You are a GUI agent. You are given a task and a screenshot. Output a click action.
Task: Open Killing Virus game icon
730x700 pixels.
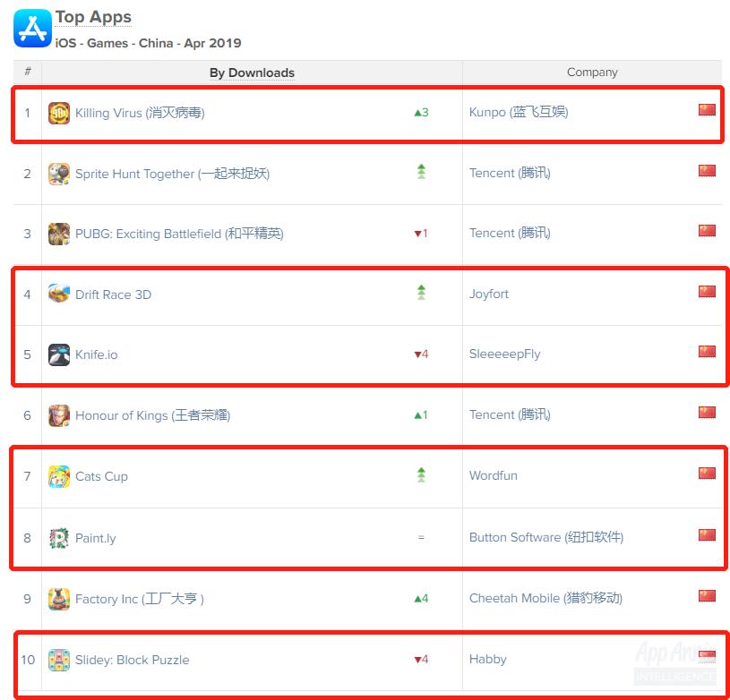click(x=59, y=113)
